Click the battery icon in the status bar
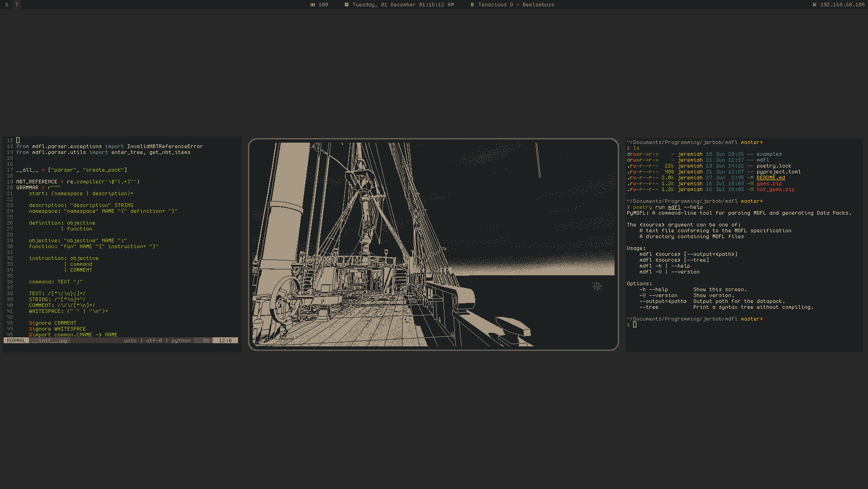 [x=312, y=5]
